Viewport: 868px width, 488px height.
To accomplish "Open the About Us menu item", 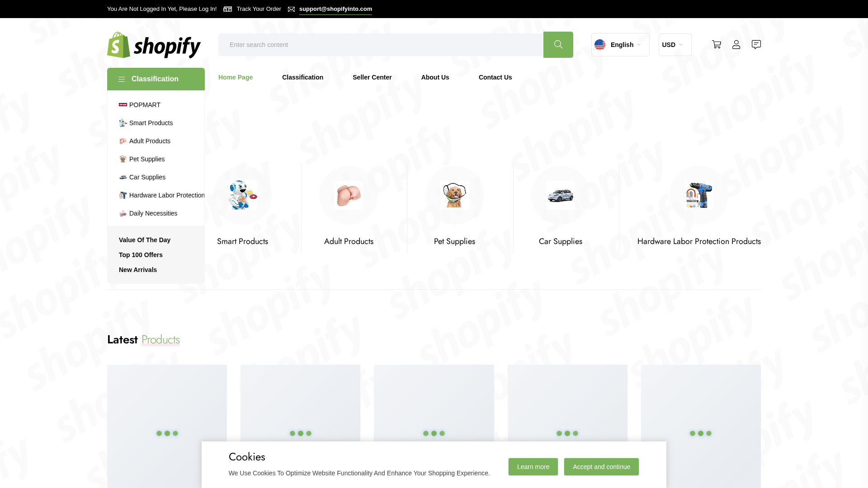I will 435,77.
